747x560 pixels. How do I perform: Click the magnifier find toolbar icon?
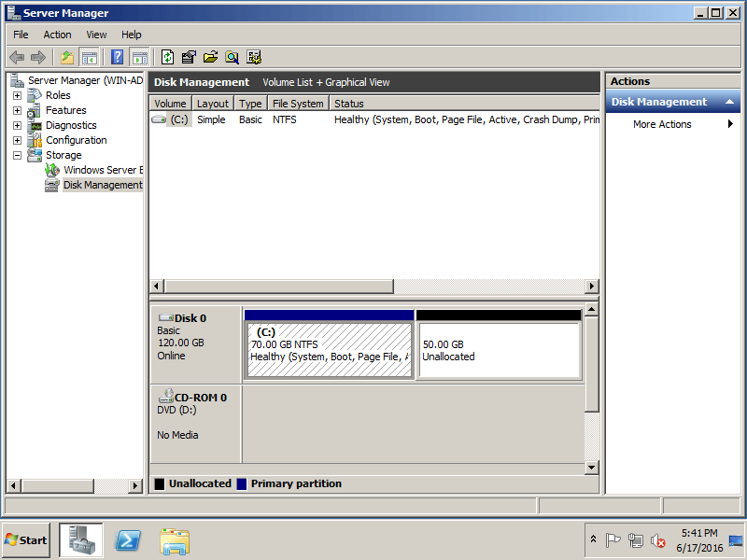pyautogui.click(x=232, y=58)
